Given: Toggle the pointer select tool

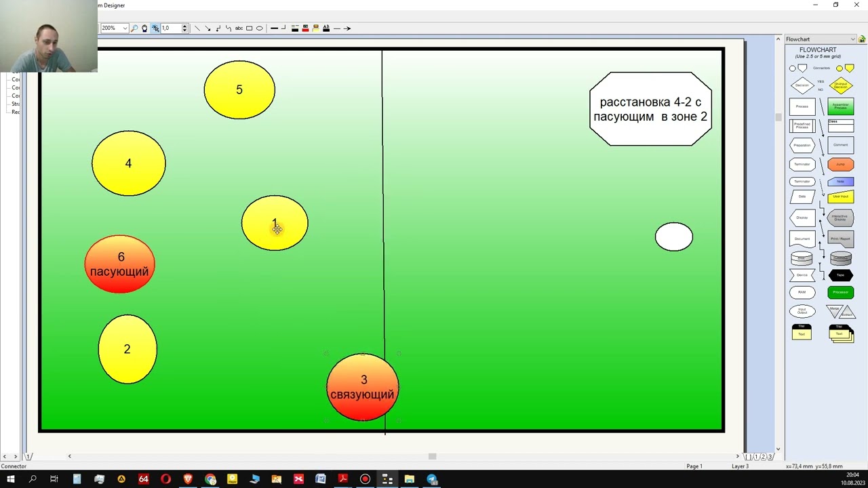Looking at the screenshot, I should 155,28.
